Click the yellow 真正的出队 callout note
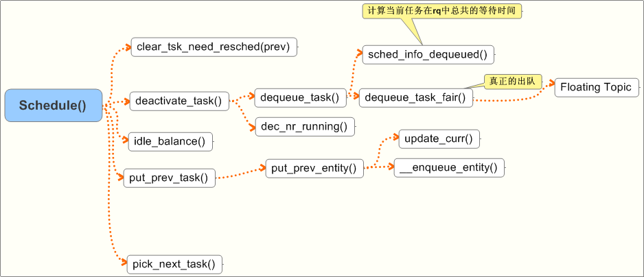 [x=512, y=81]
